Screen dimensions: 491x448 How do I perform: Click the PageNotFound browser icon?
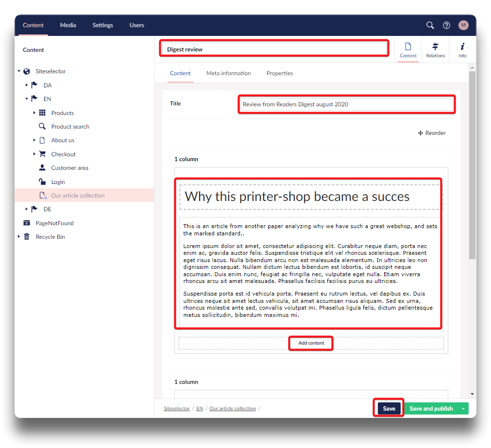27,223
